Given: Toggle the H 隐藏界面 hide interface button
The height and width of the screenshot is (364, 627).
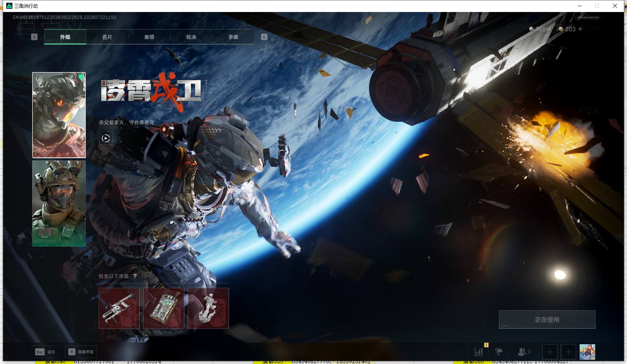Looking at the screenshot, I should [81, 352].
